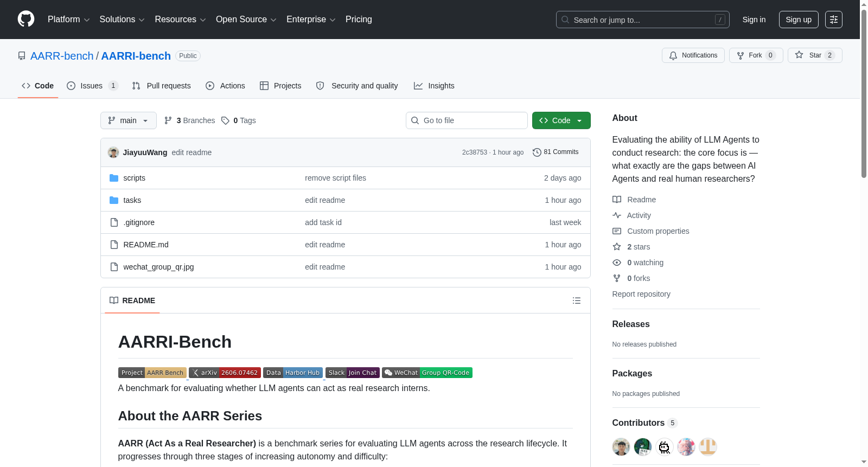Fork the AARRI-bench repository

point(756,55)
